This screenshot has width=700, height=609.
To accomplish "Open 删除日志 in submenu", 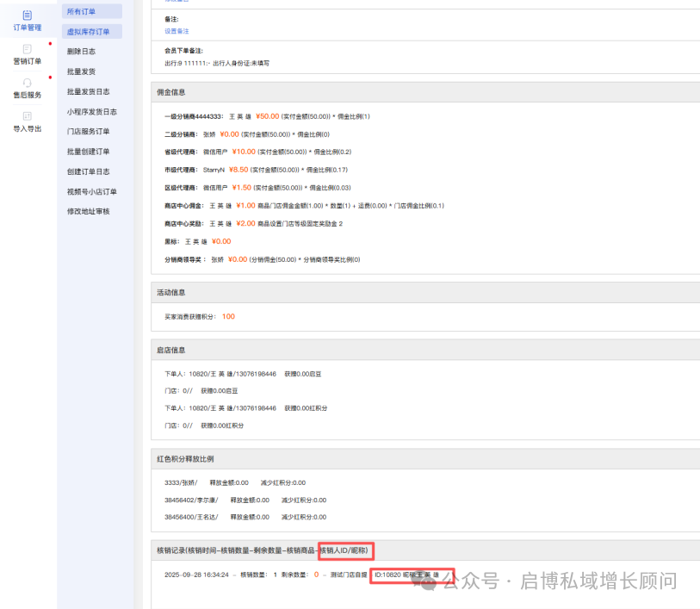I will click(x=82, y=52).
